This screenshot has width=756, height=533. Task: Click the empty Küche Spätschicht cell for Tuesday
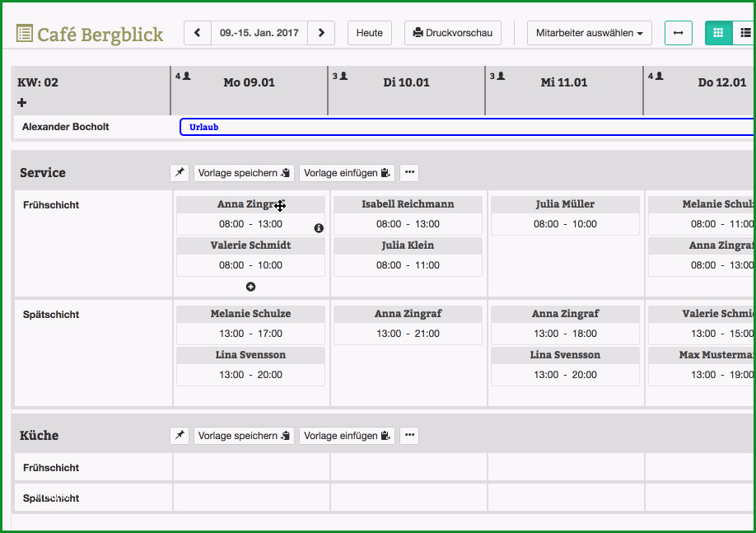(x=408, y=498)
